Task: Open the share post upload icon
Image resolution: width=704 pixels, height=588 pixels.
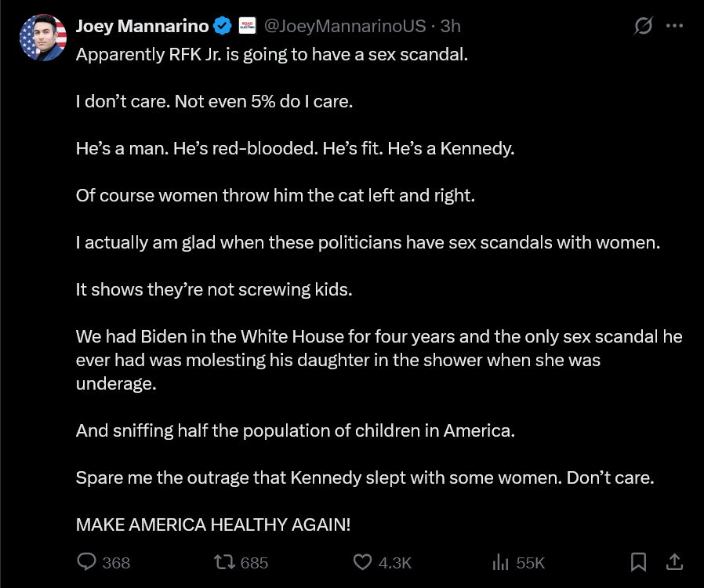Action: coord(674,562)
